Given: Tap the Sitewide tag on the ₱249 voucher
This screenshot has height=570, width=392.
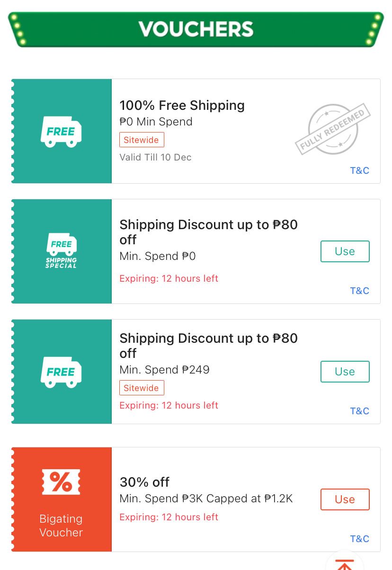Looking at the screenshot, I should [142, 388].
